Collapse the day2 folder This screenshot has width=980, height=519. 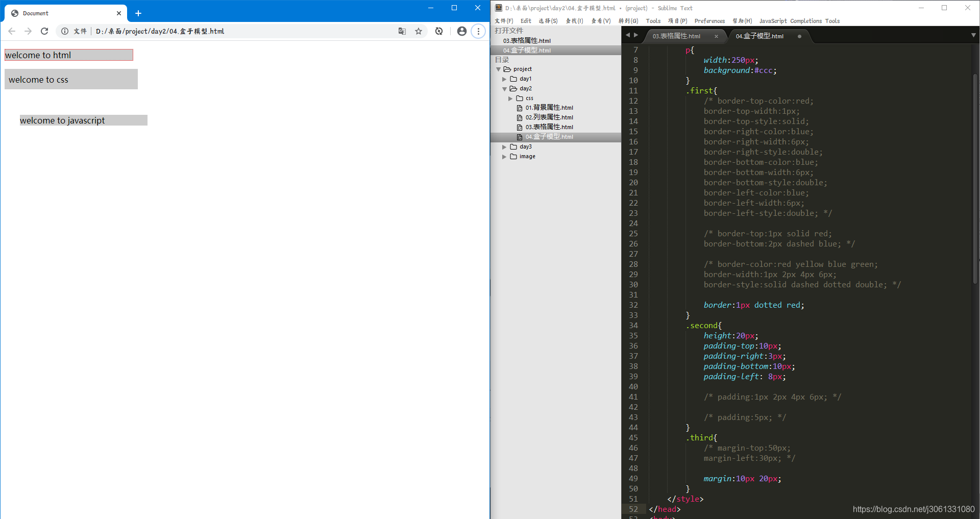[504, 89]
